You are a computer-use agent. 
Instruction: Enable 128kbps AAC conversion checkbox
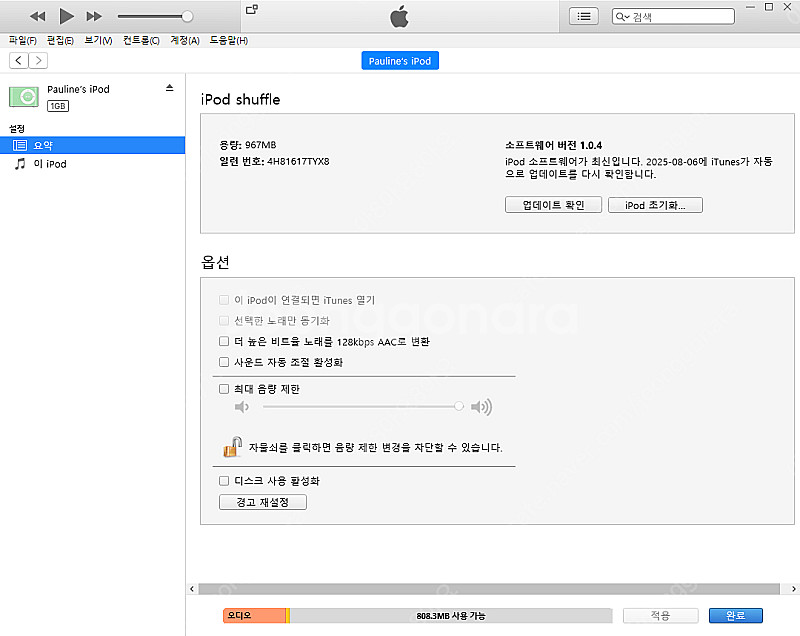point(223,341)
